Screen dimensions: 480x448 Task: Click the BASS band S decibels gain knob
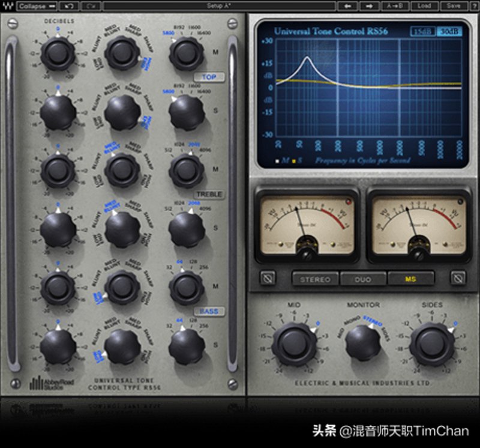tap(58, 346)
